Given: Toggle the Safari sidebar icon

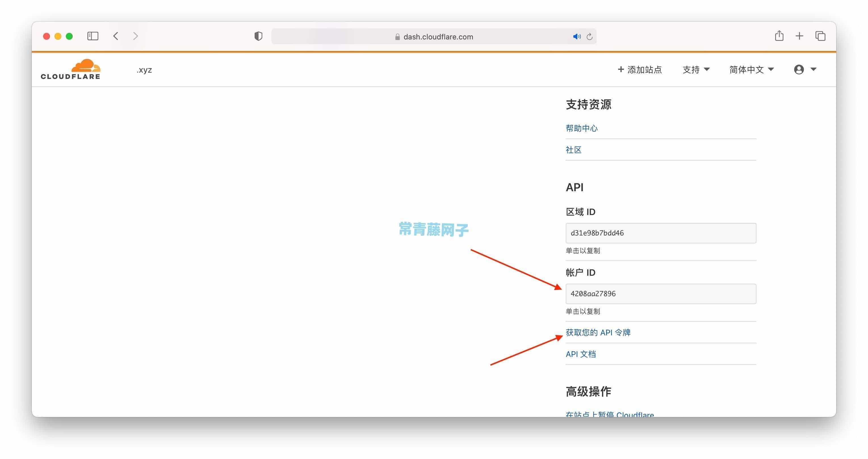Looking at the screenshot, I should (93, 36).
